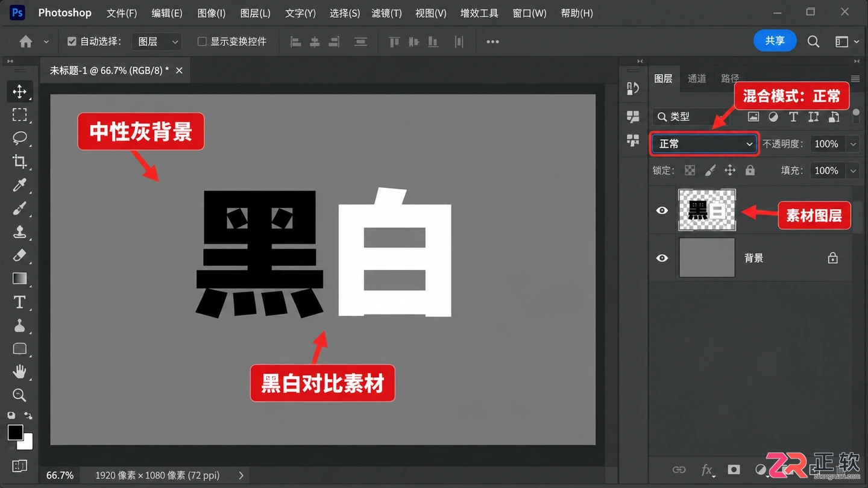Image resolution: width=868 pixels, height=488 pixels.
Task: Select the Brush tool in the toolbar
Action: [x=19, y=208]
